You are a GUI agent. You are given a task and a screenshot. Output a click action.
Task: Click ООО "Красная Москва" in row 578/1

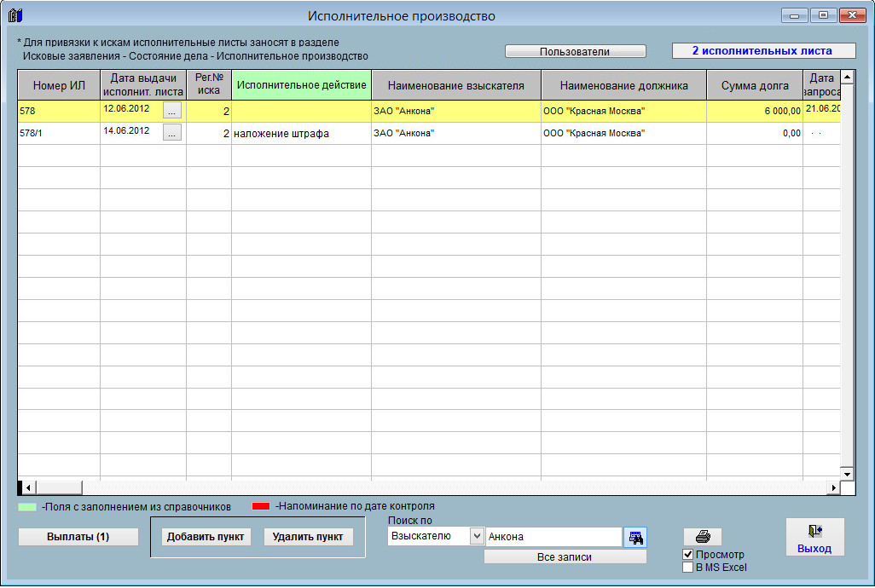[x=624, y=133]
